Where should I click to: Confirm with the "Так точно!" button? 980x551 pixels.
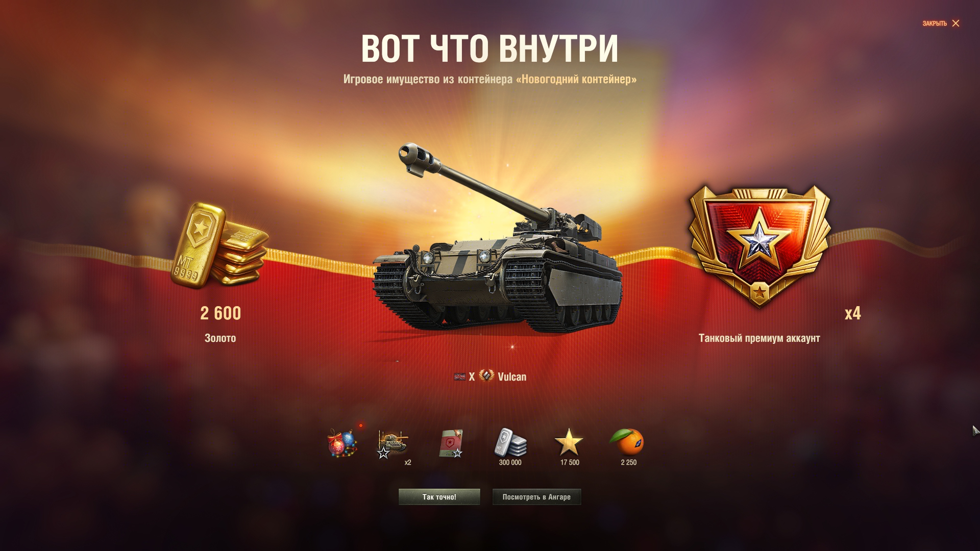point(439,497)
